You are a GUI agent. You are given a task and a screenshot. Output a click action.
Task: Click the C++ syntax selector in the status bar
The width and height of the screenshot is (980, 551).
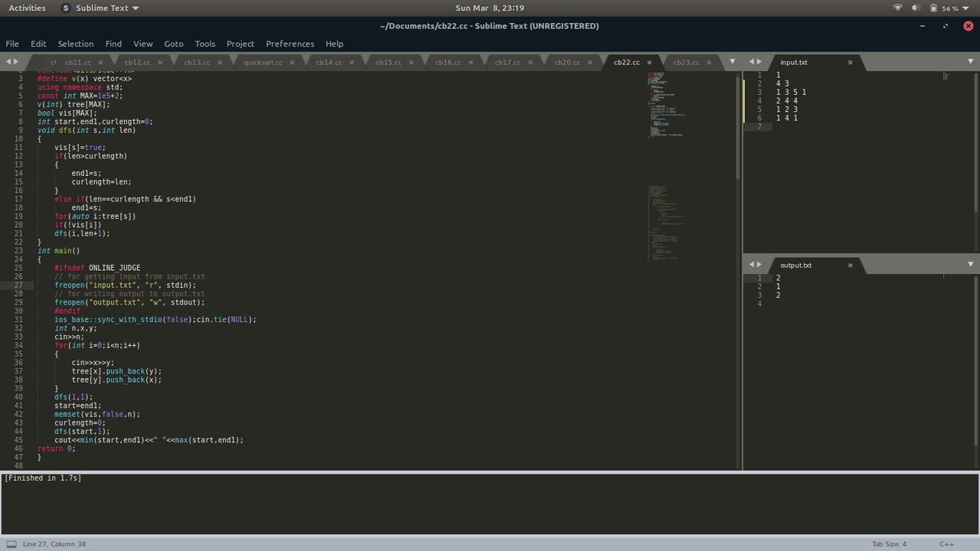tap(946, 543)
